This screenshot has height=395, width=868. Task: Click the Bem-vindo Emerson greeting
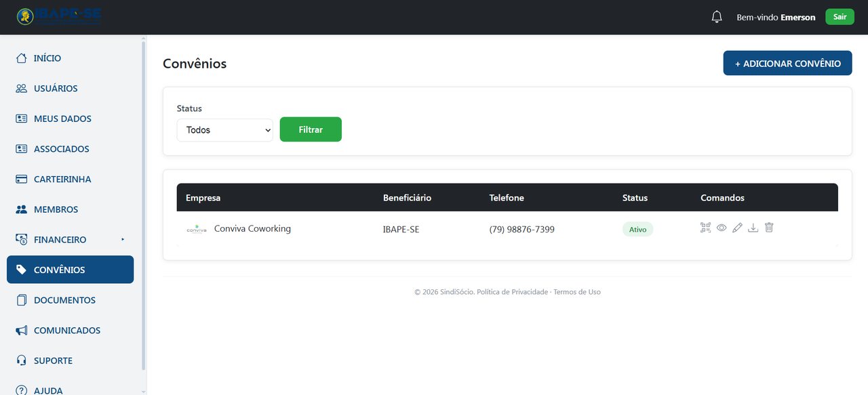[x=776, y=18]
